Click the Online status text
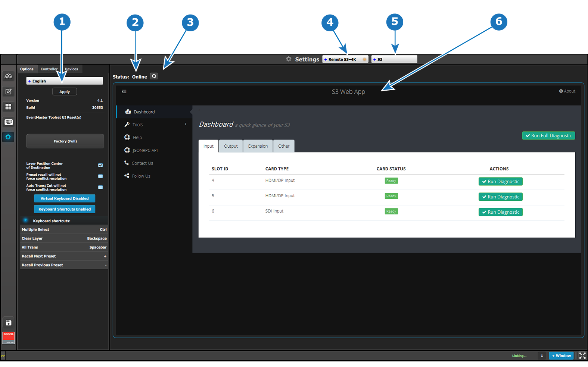This screenshot has height=367, width=588. [x=140, y=77]
